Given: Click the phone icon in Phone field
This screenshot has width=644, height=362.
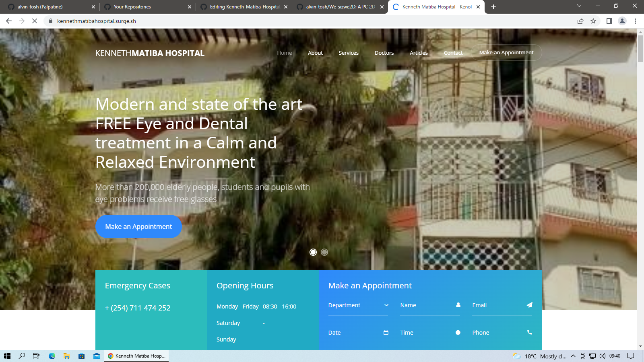Looking at the screenshot, I should [x=530, y=332].
